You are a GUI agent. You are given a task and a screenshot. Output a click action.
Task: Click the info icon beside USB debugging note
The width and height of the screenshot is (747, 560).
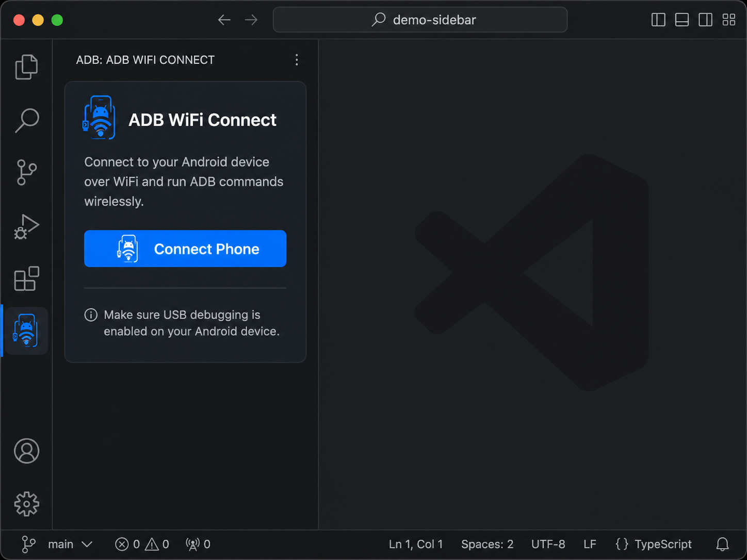click(x=91, y=315)
